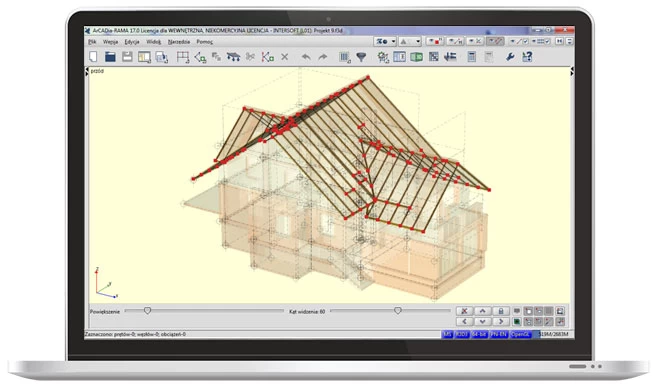Screen dimensions: 660x385
Task: Click the rotate view up arrow button
Action: [482, 311]
